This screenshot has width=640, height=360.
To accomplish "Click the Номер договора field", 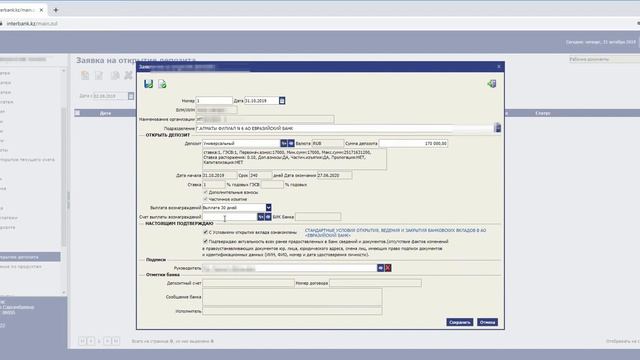I will click(376, 283).
